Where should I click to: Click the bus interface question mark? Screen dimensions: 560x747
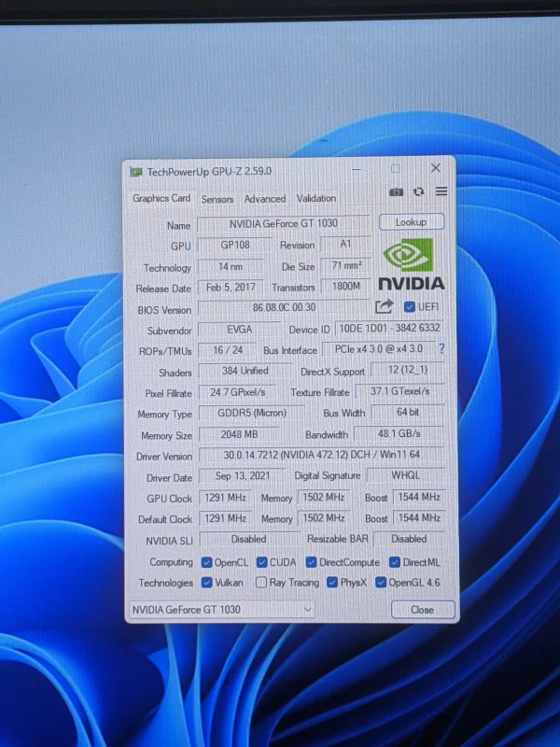[441, 348]
